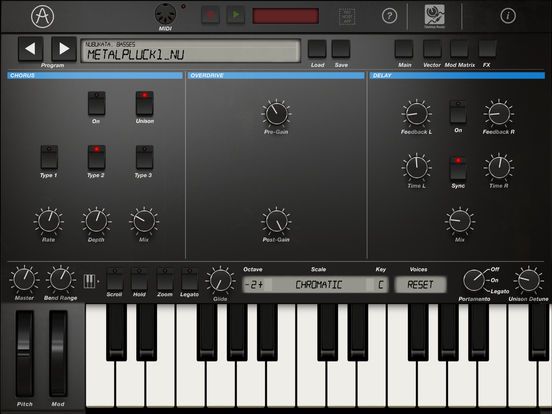Image resolution: width=552 pixels, height=414 pixels.
Task: Click the METALPLUCK1_NU preset display
Action: [x=190, y=51]
